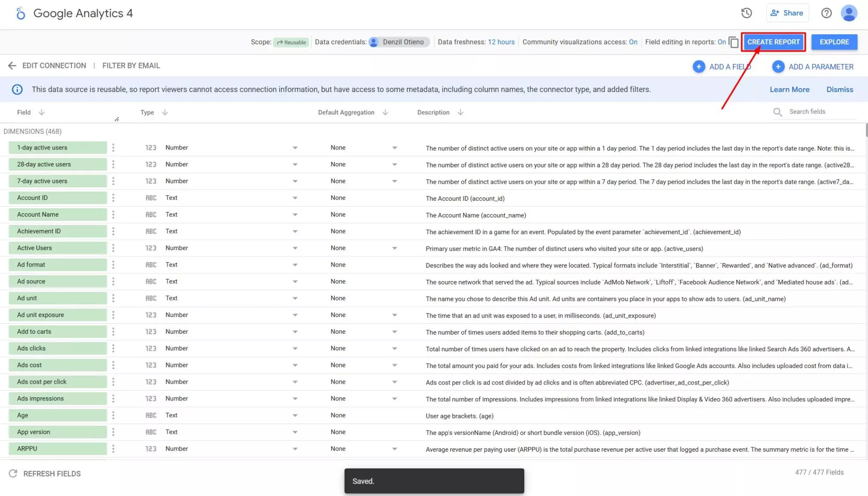Open the three-dot menu for Active Users
Viewport: 868px width, 496px height.
[x=113, y=248]
